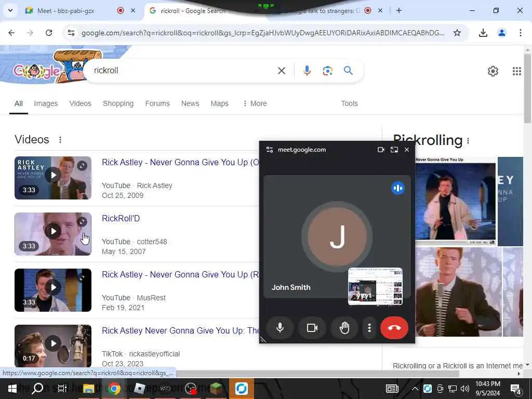The width and height of the screenshot is (532, 399).
Task: Click the rickroll search input field
Action: pos(183,71)
